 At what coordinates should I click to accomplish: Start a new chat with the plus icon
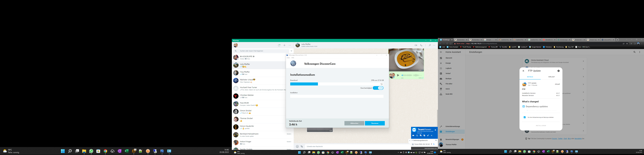tap(285, 45)
